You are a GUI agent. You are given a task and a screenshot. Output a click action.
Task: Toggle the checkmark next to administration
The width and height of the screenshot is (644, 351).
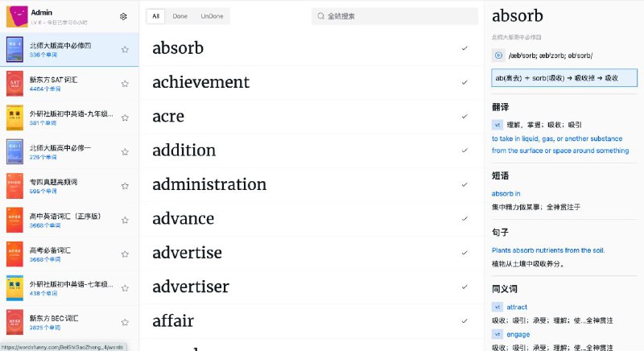[464, 184]
